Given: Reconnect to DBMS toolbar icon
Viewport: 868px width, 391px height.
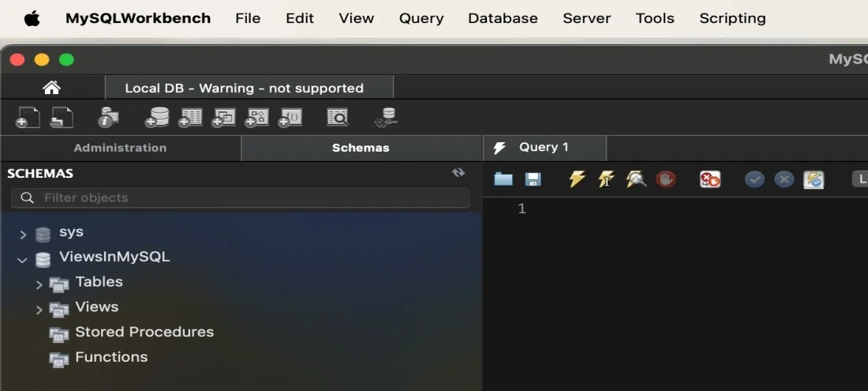Looking at the screenshot, I should (386, 118).
